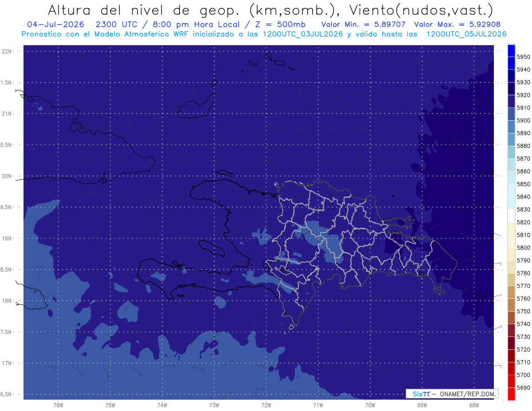Click the 75W longitude label
Image resolution: width=532 pixels, height=411 pixels.
click(x=110, y=405)
